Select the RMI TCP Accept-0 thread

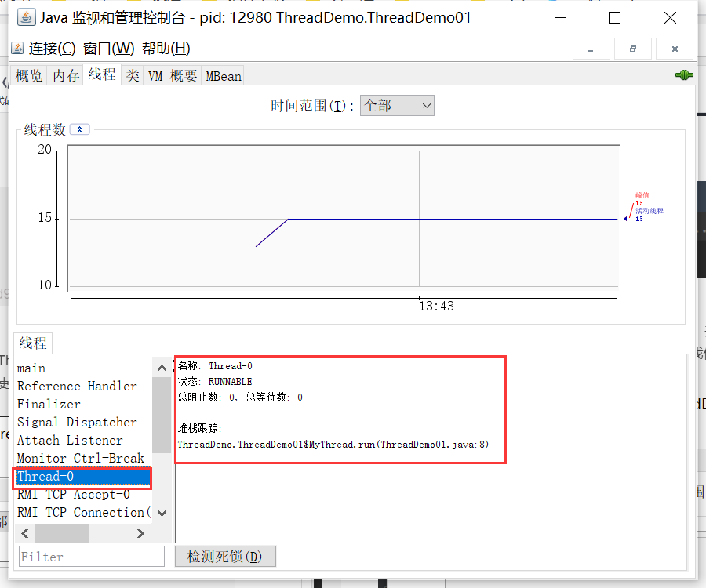point(83,495)
